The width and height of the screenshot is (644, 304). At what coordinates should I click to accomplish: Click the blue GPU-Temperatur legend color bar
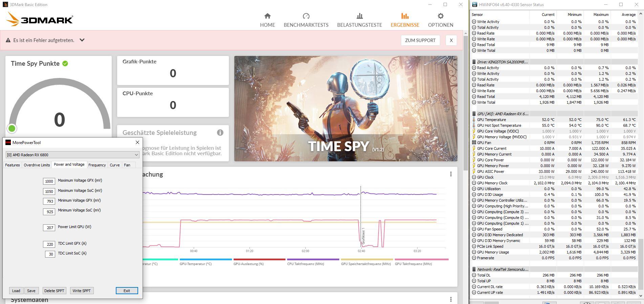[206, 259]
